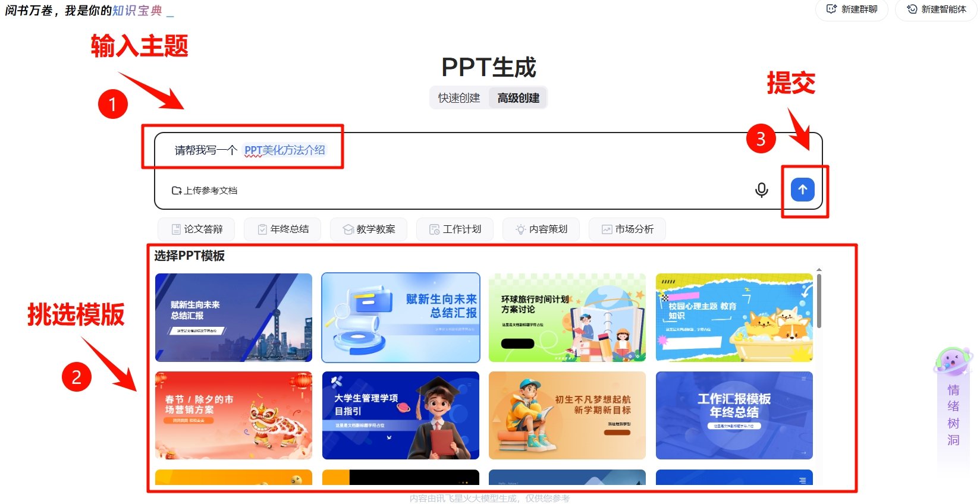Click the template list scrollbar
980x504 pixels.
click(819, 300)
